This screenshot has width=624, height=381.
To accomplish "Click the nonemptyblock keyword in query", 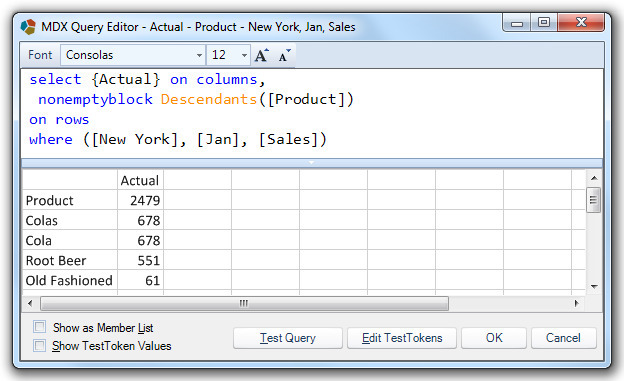I will [x=95, y=99].
